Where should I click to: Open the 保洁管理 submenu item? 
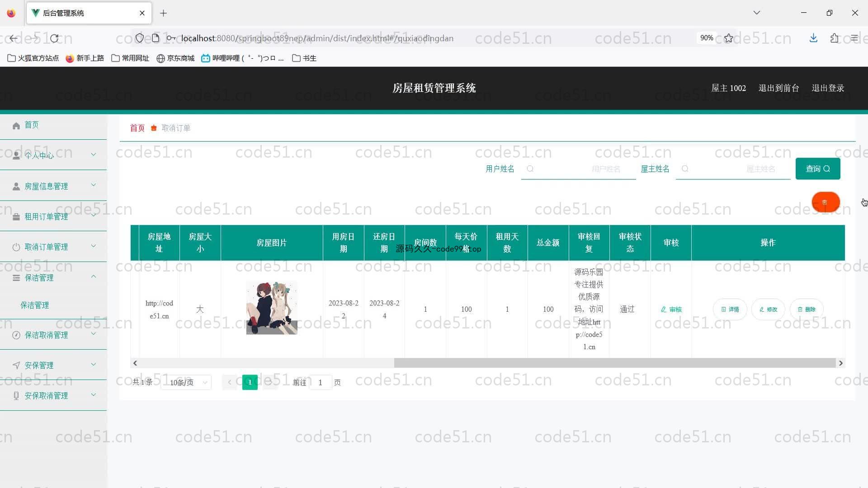click(35, 305)
